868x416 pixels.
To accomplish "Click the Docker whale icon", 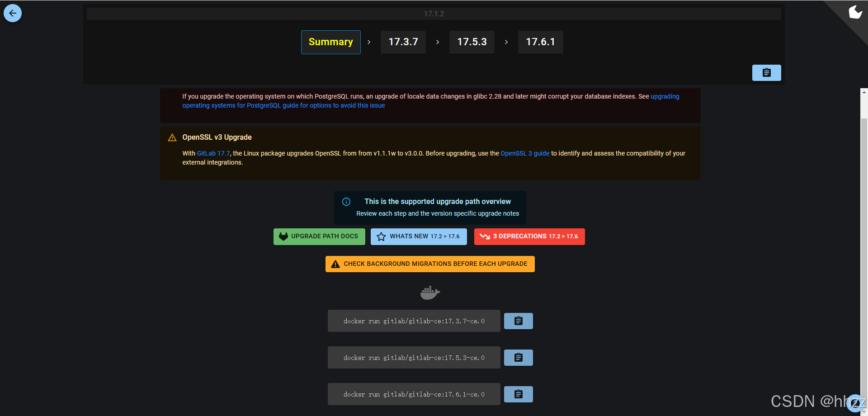I will click(x=430, y=293).
